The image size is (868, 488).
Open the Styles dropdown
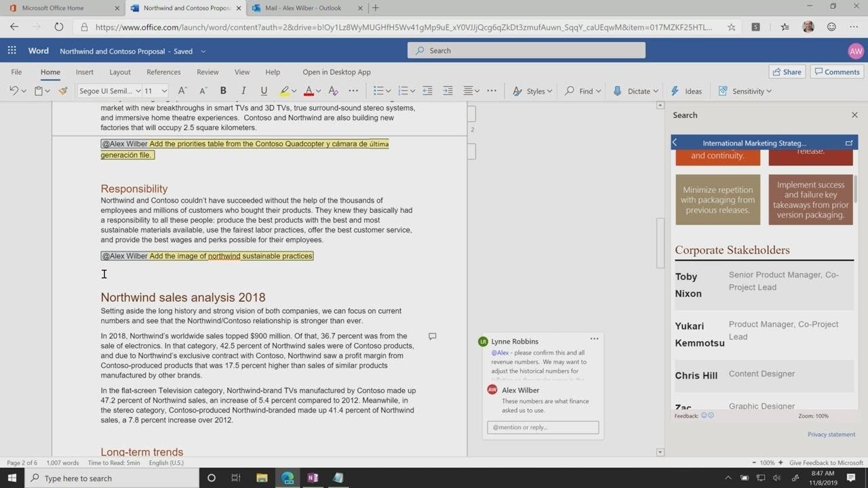coord(532,91)
